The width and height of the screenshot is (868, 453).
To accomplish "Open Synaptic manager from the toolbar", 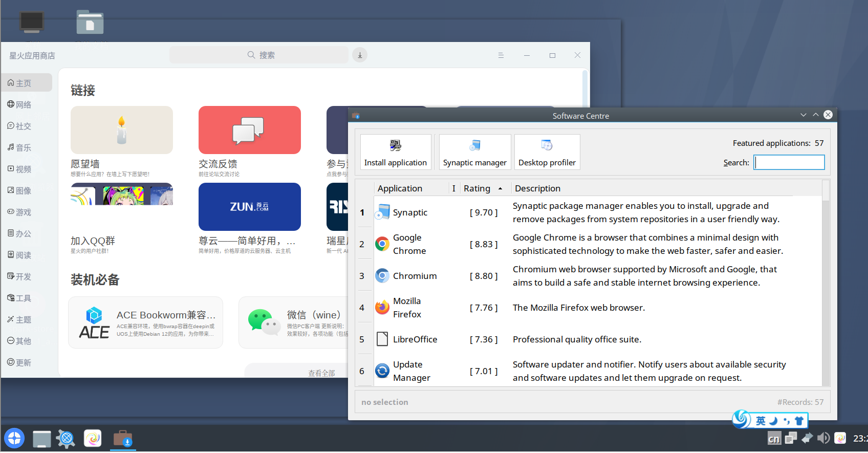I will [474, 152].
